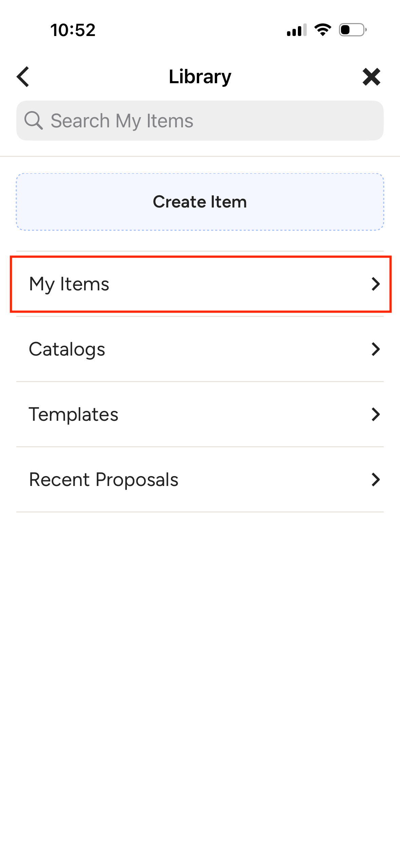400x868 pixels.
Task: Tap the back arrow icon
Action: click(23, 77)
